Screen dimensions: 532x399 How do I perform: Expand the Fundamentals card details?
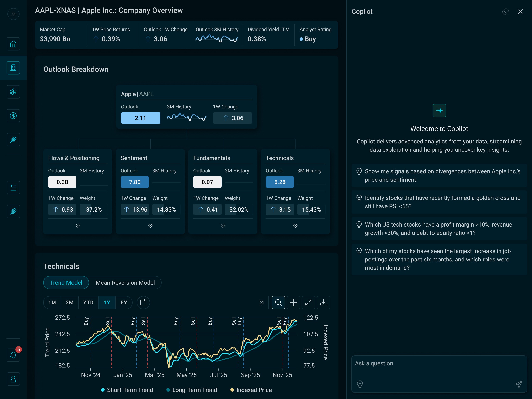[x=223, y=225]
